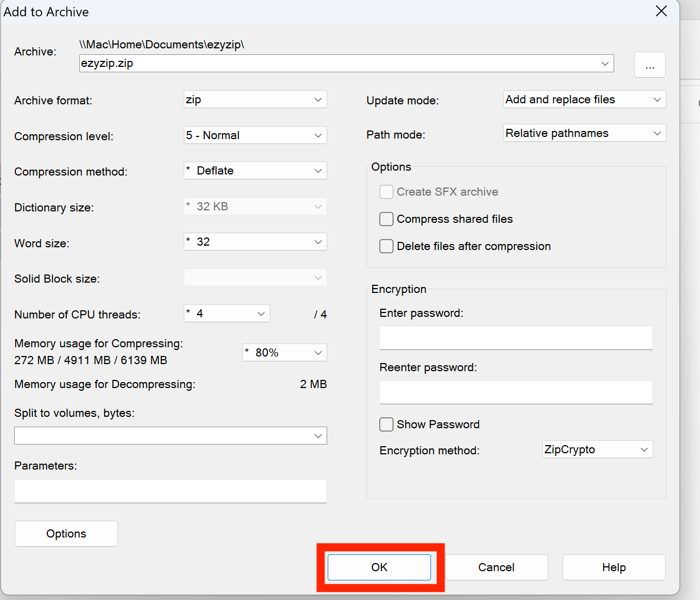This screenshot has height=600, width=700.
Task: Enable Compress shared files
Action: click(x=386, y=219)
